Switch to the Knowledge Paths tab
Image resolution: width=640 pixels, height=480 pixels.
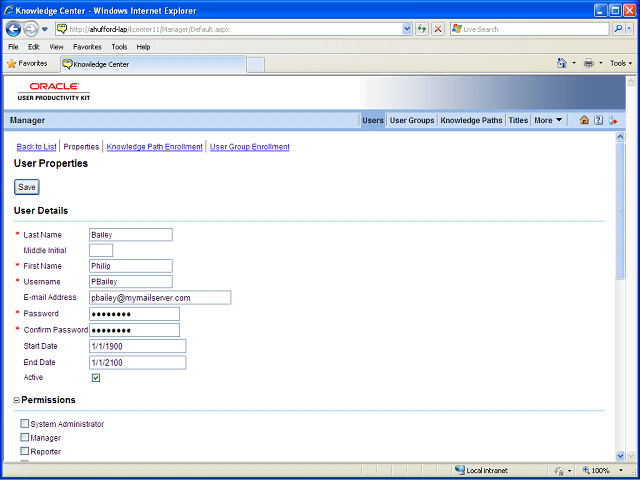click(471, 120)
